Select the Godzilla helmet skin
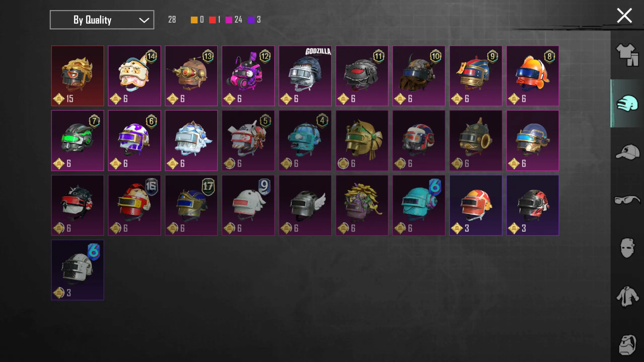This screenshot has width=644, height=362. point(305,76)
